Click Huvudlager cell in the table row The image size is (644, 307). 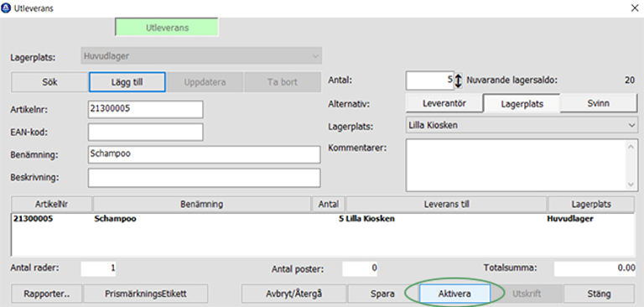point(570,219)
